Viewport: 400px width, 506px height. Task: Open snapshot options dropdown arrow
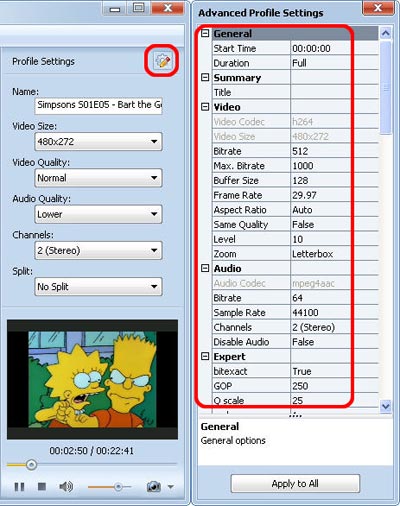(171, 487)
